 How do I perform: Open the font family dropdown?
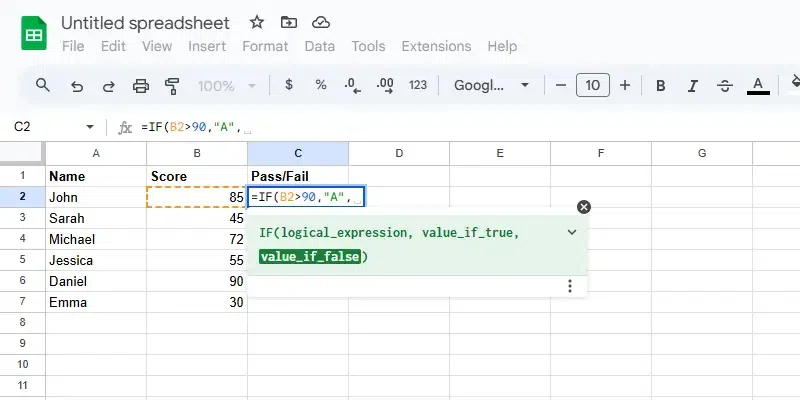(x=492, y=86)
